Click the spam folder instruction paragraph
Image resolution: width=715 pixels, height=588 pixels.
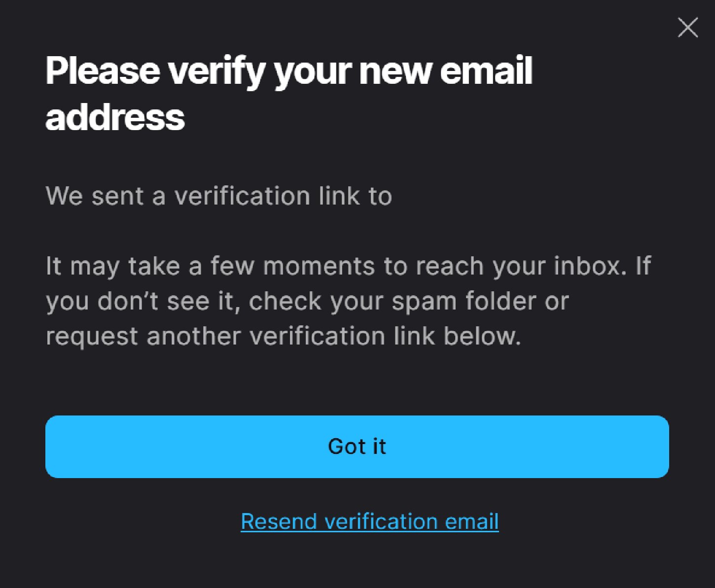(x=348, y=301)
